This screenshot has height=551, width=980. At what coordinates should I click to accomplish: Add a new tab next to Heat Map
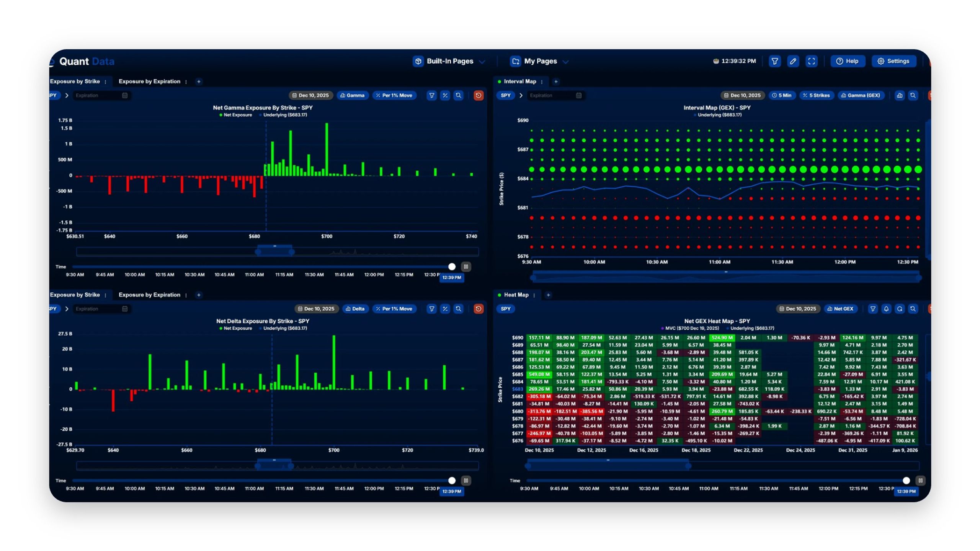pyautogui.click(x=548, y=295)
